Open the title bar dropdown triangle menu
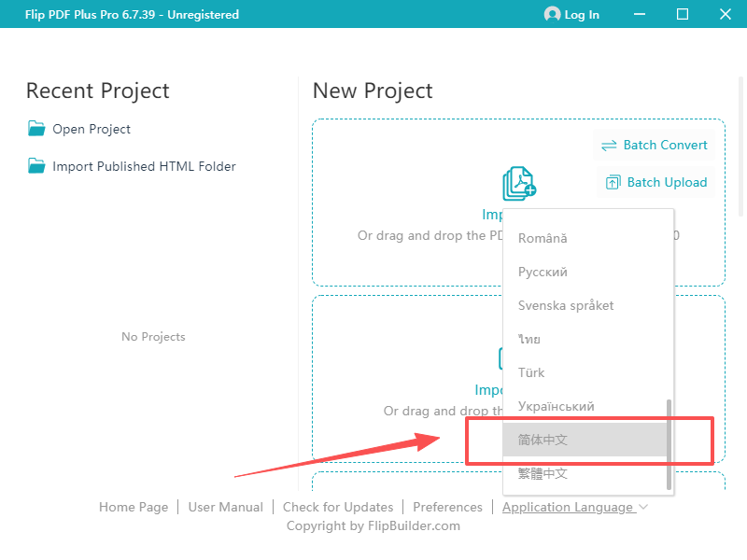Screen dimensions: 747x560 (x=640, y=14)
